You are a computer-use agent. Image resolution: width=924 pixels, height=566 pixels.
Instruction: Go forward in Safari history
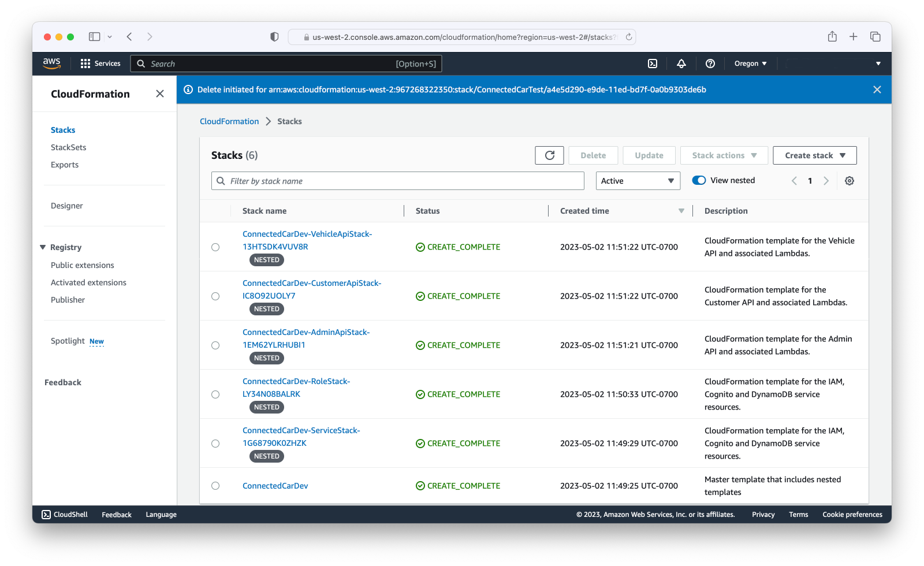(150, 36)
